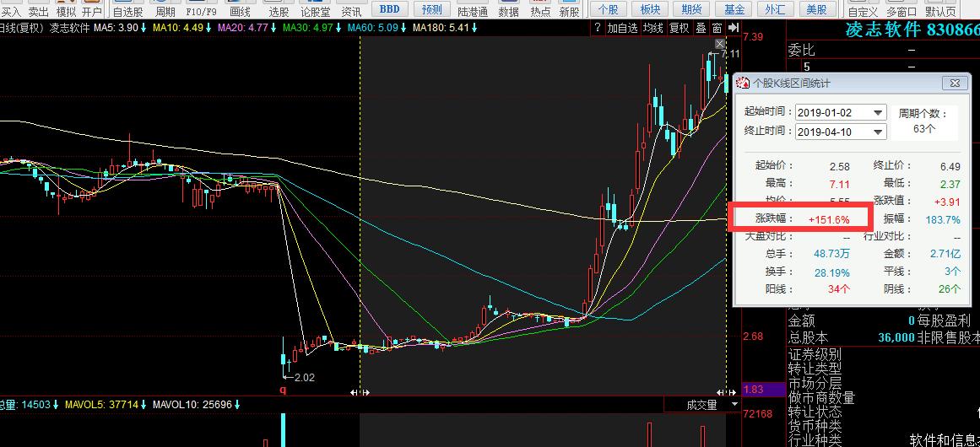Switch to the 个股 tab
Screen dimensions: 980x447
(608, 8)
